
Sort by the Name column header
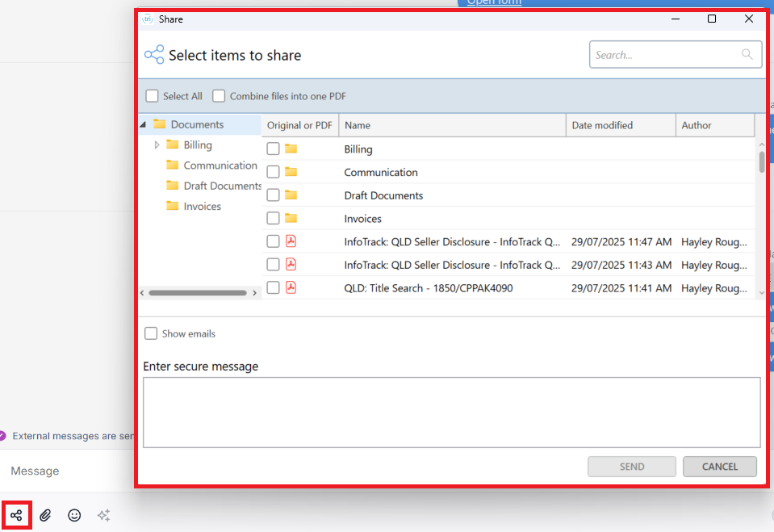[x=452, y=125]
